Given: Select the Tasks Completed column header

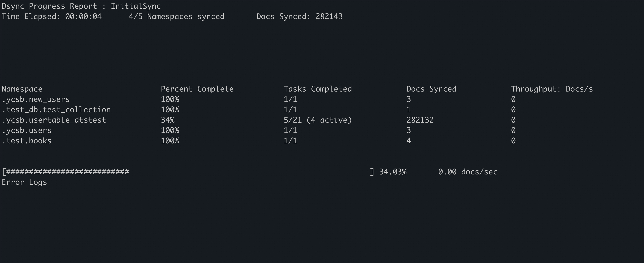Looking at the screenshot, I should click(x=317, y=89).
